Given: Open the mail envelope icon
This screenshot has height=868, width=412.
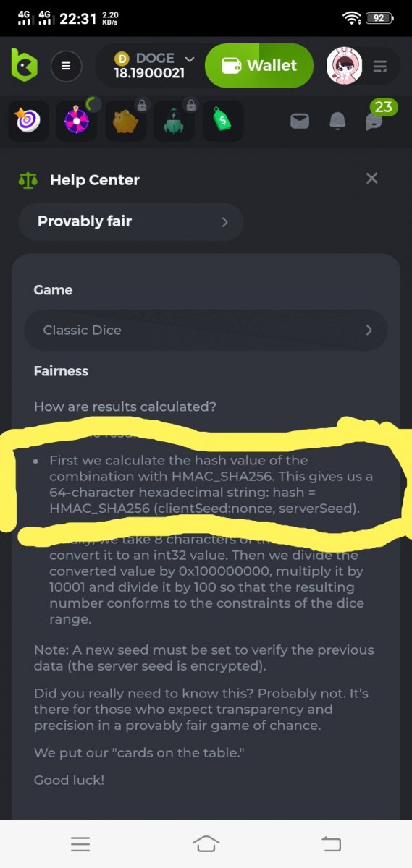Looking at the screenshot, I should tap(300, 121).
